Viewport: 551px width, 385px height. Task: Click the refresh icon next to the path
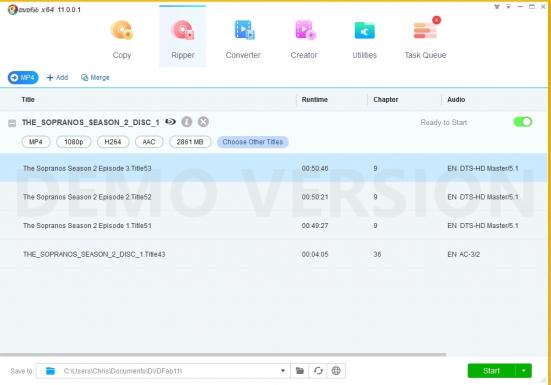tap(318, 371)
